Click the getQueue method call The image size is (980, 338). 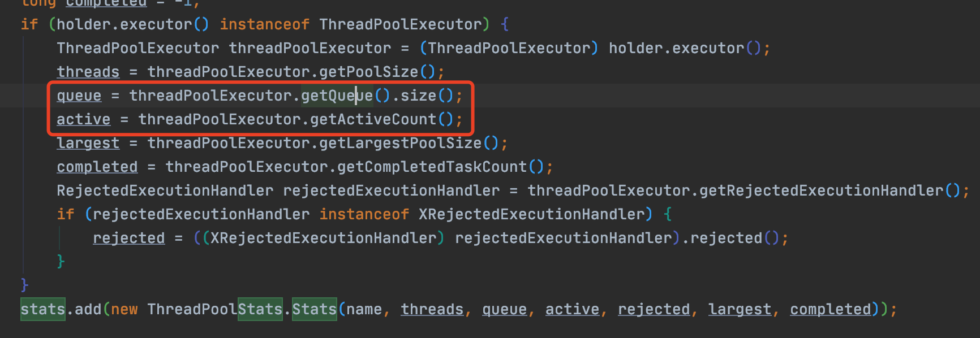(337, 96)
